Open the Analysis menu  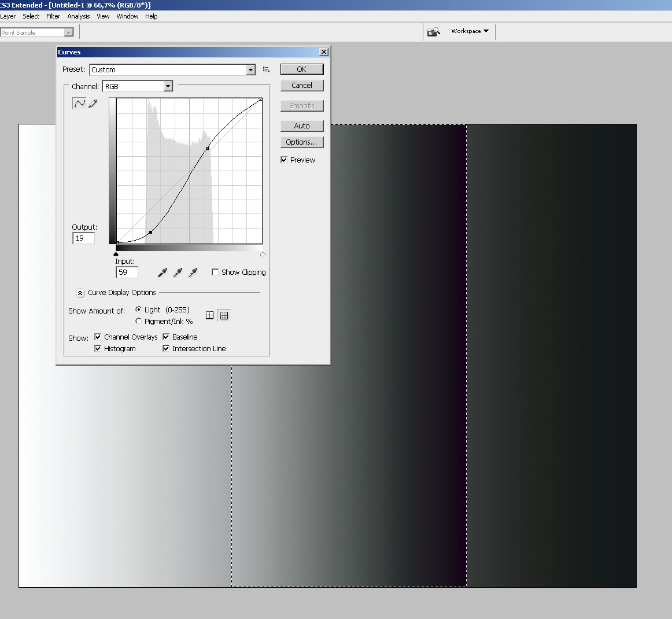(79, 16)
